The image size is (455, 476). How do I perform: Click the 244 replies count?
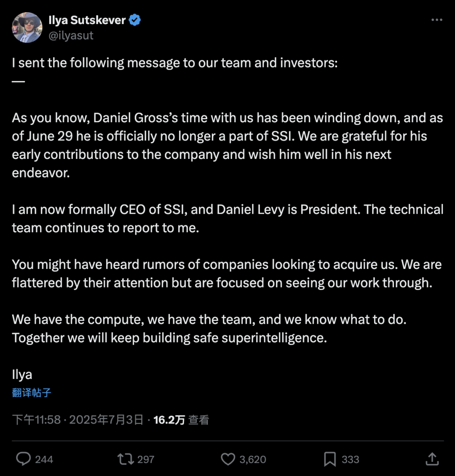click(x=44, y=459)
